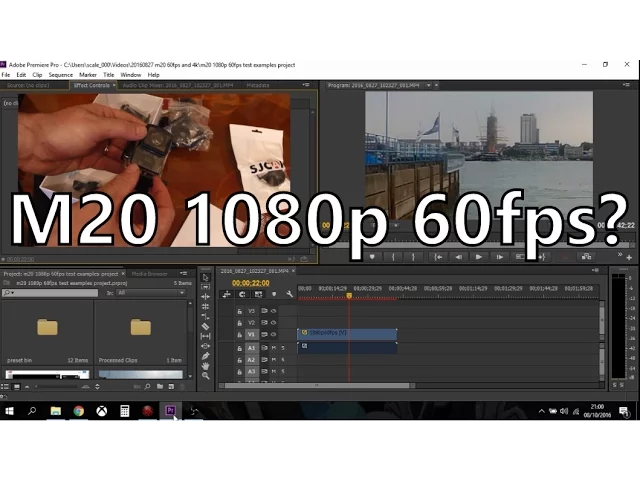The height and width of the screenshot is (480, 640).
Task: Step forward one frame
Action: pos(499,257)
